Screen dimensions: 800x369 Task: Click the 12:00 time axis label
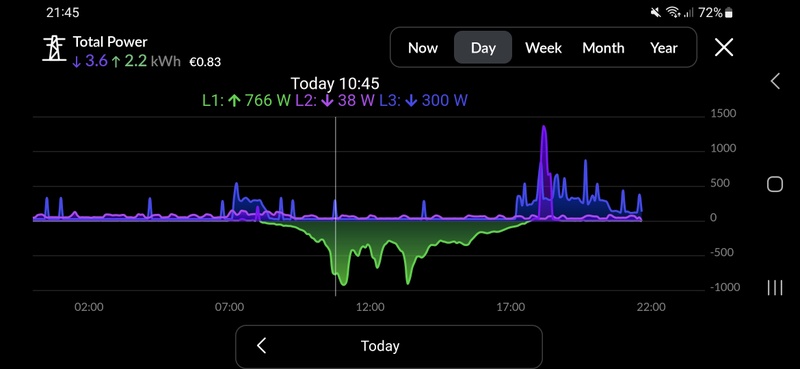click(370, 307)
